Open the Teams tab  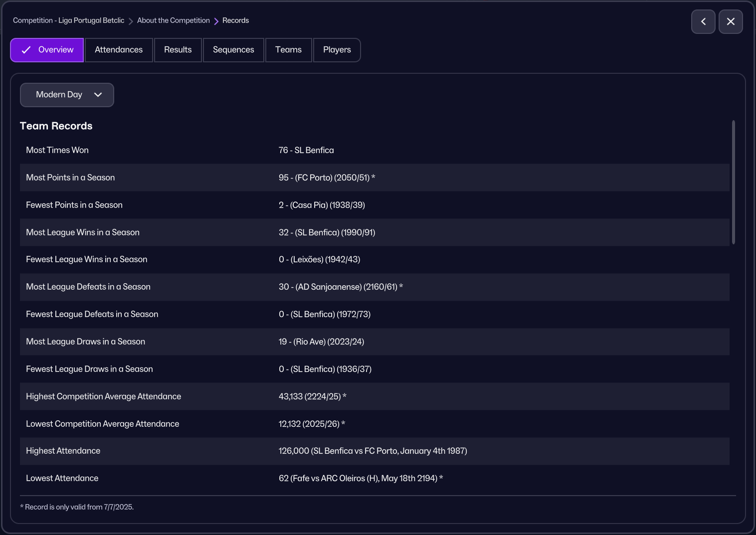click(x=288, y=50)
